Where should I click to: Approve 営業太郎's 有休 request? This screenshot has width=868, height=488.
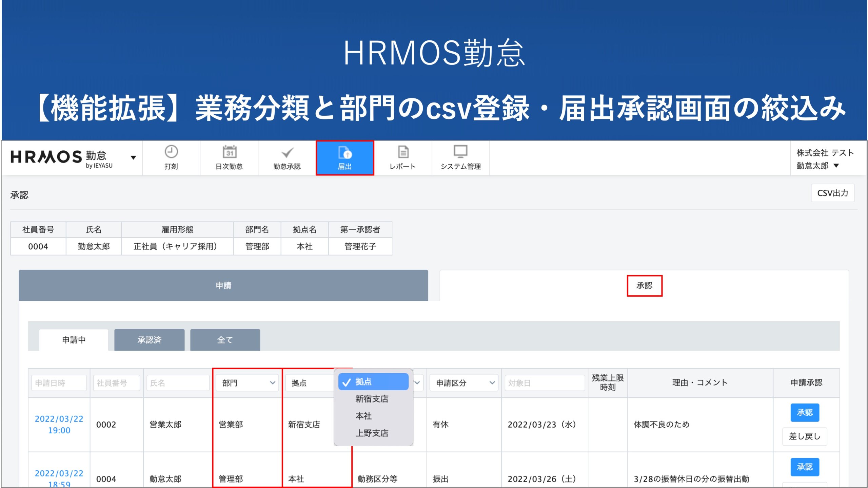[805, 412]
